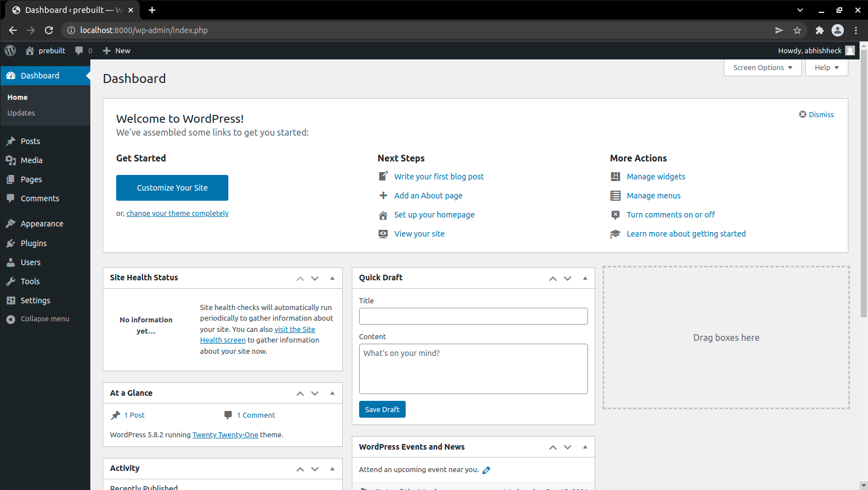
Task: Move At a Glance box down
Action: coord(315,394)
